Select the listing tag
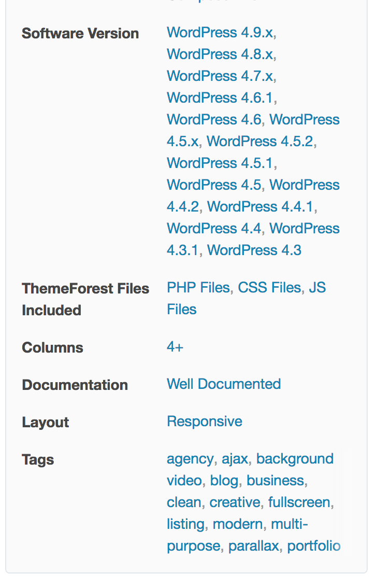The height and width of the screenshot is (588, 377). click(x=186, y=525)
